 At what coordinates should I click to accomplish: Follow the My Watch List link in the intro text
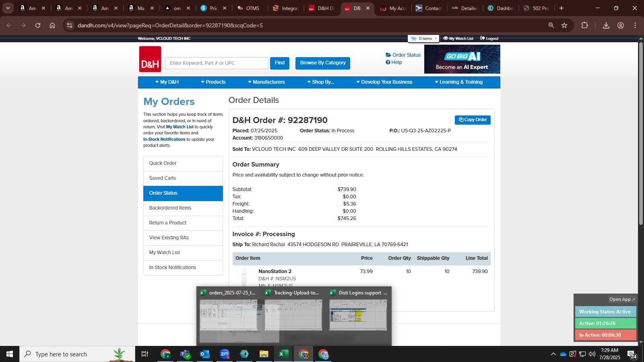(x=180, y=127)
